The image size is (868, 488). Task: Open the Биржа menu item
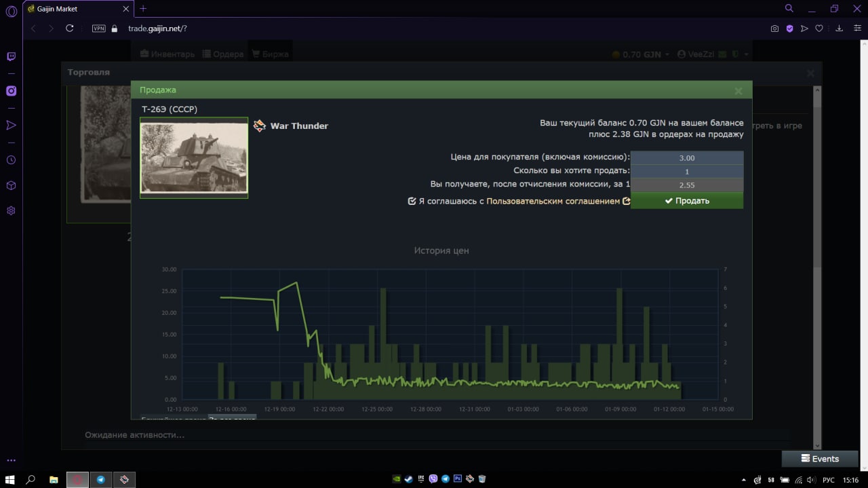pos(269,54)
